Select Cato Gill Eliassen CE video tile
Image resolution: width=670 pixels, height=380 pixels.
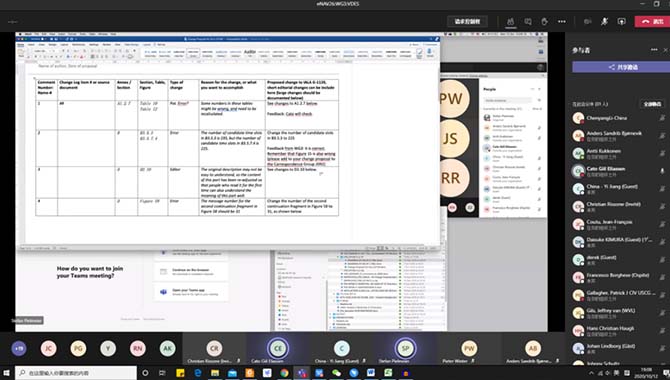click(x=278, y=349)
